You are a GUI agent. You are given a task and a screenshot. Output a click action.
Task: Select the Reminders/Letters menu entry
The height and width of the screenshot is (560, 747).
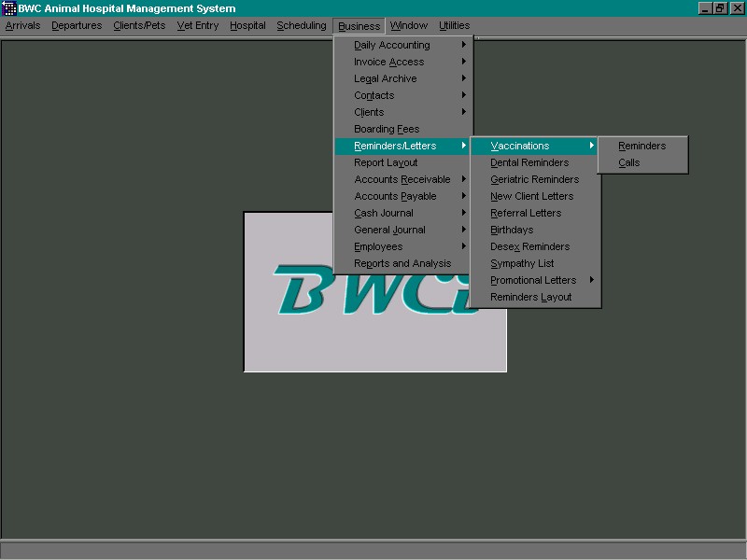tap(402, 146)
